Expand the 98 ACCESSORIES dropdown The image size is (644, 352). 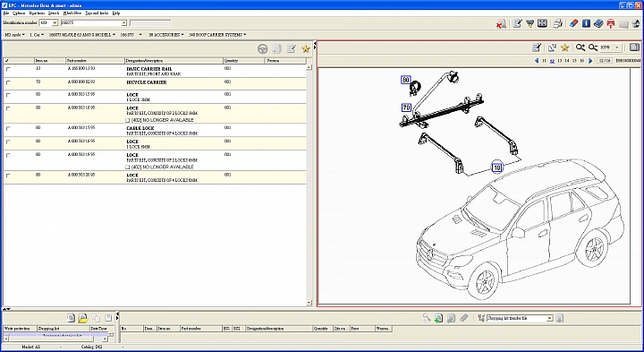tap(166, 35)
